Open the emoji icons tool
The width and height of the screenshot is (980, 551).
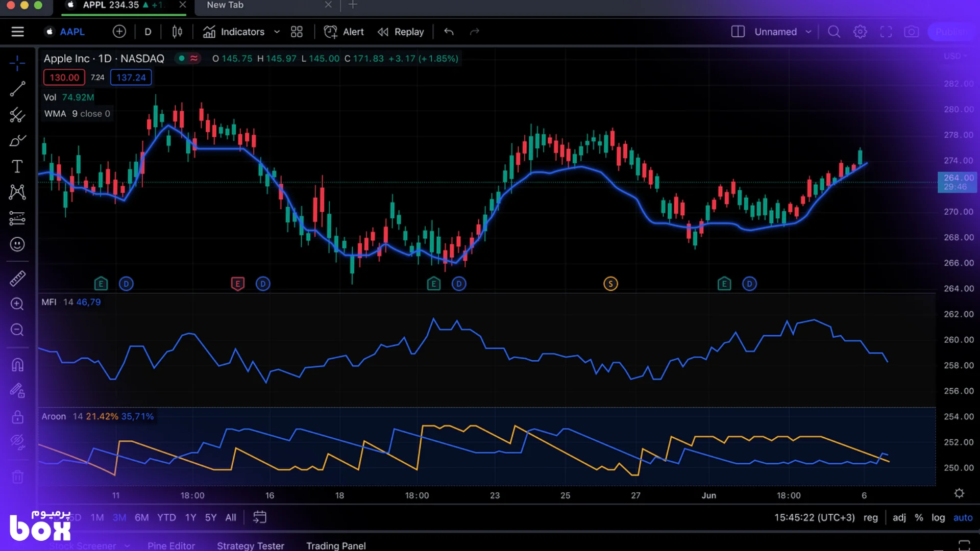click(17, 244)
